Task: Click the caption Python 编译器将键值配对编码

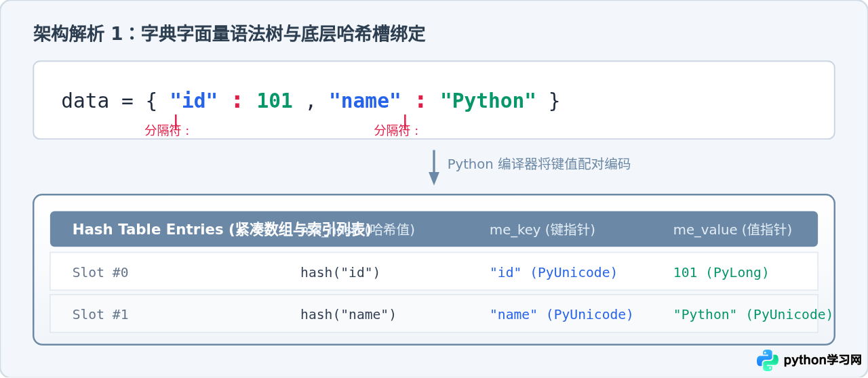Action: pyautogui.click(x=539, y=164)
